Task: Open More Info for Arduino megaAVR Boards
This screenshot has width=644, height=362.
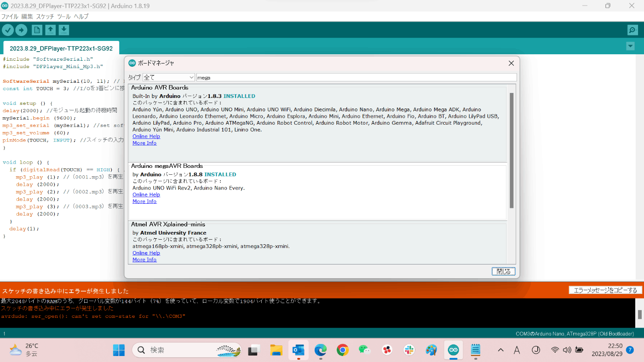Action: click(144, 201)
